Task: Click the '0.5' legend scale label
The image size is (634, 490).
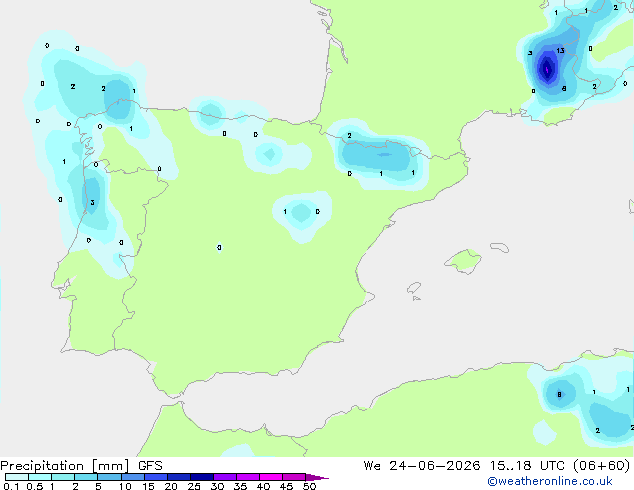Action: coord(35,486)
